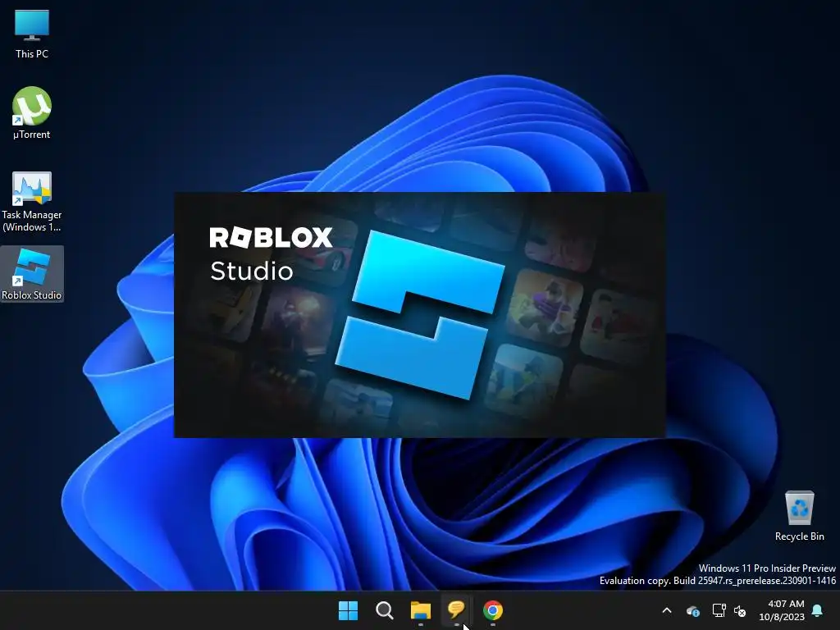Open taskbar Search
The image size is (840, 630).
point(384,610)
